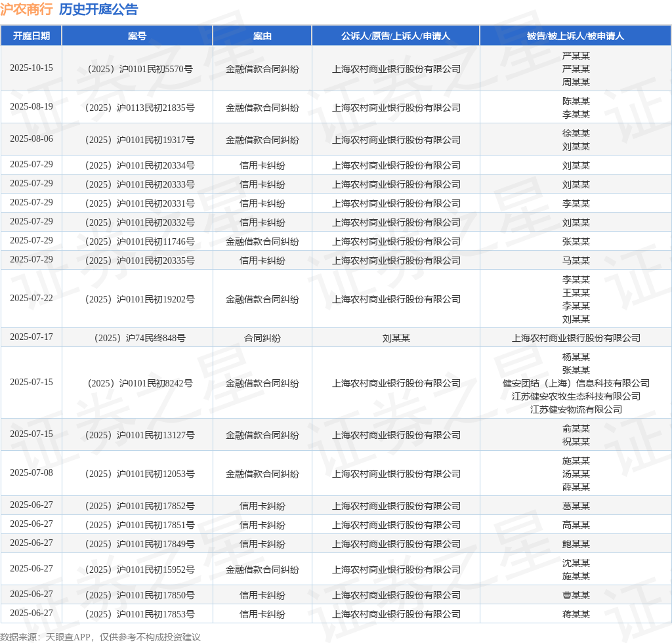Click defendant 周某某
The image size is (672, 643).
[576, 82]
